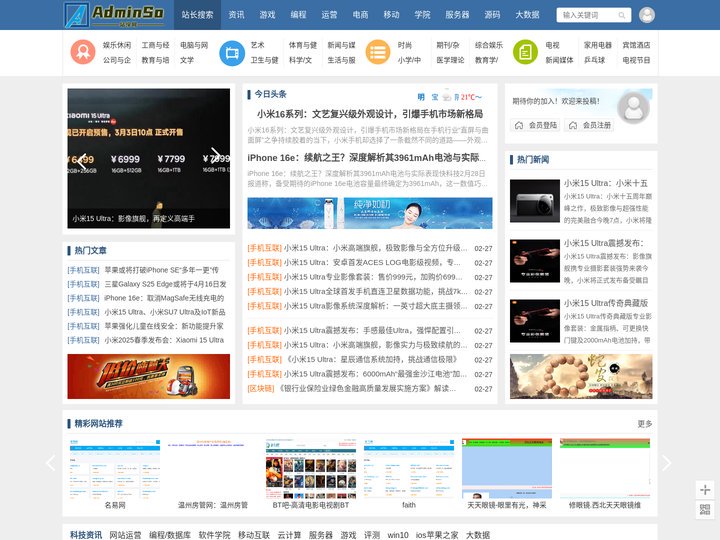Open 服务器 nav item in header
Screen dimensions: 720x540
tap(457, 15)
